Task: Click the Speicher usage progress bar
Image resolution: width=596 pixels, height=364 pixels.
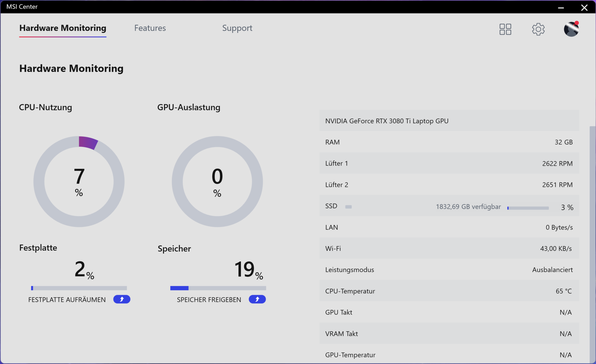Action: point(218,288)
